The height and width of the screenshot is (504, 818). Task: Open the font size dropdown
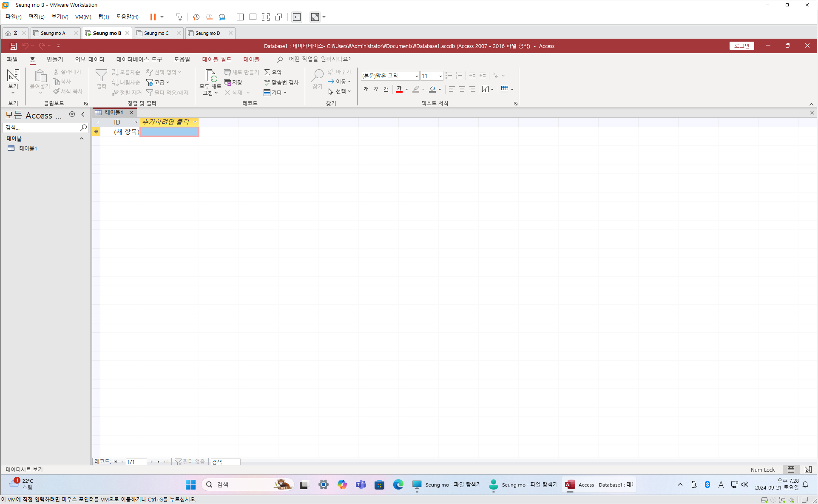click(x=440, y=76)
